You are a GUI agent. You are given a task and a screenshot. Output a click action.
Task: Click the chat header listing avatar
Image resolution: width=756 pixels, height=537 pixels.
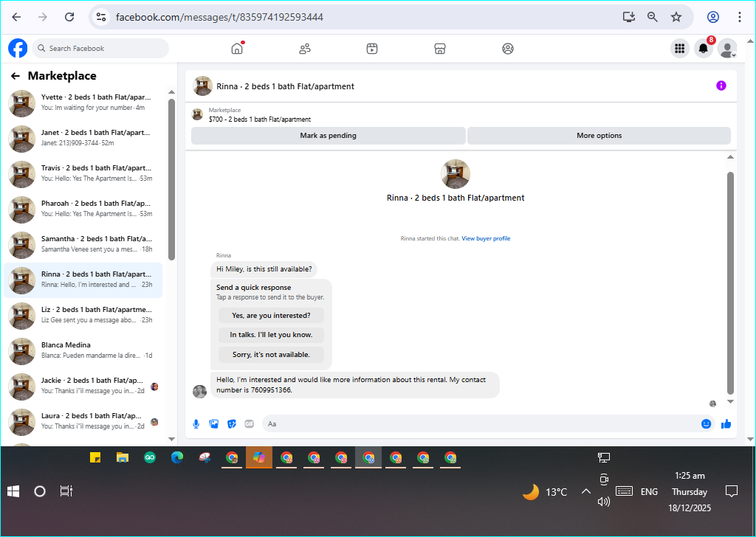[x=202, y=86]
